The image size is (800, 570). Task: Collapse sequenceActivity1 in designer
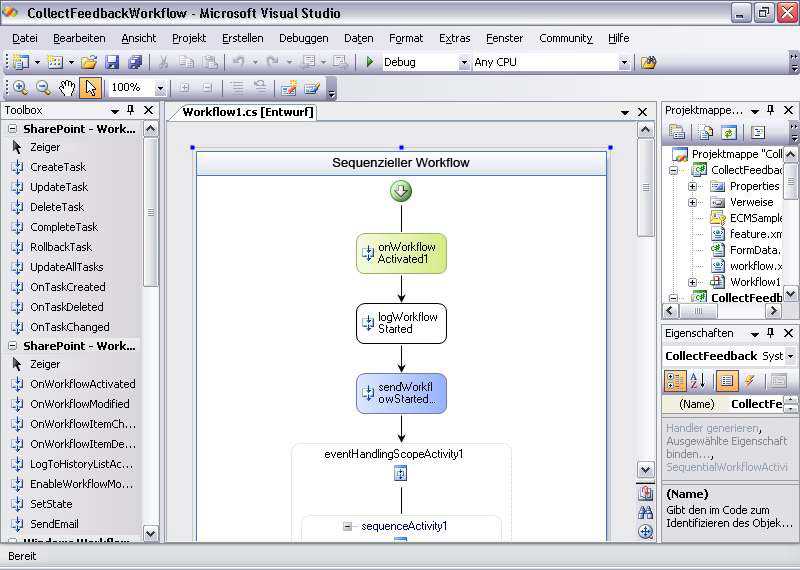tap(347, 526)
